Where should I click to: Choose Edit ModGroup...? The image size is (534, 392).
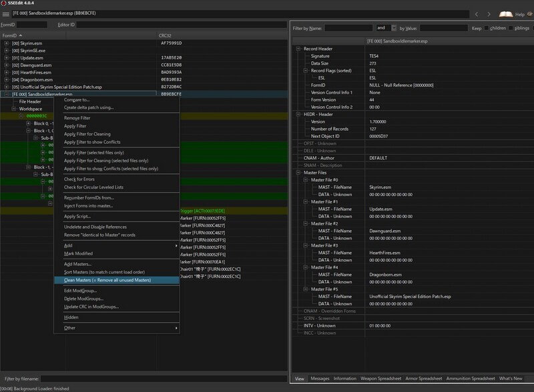pos(116,291)
